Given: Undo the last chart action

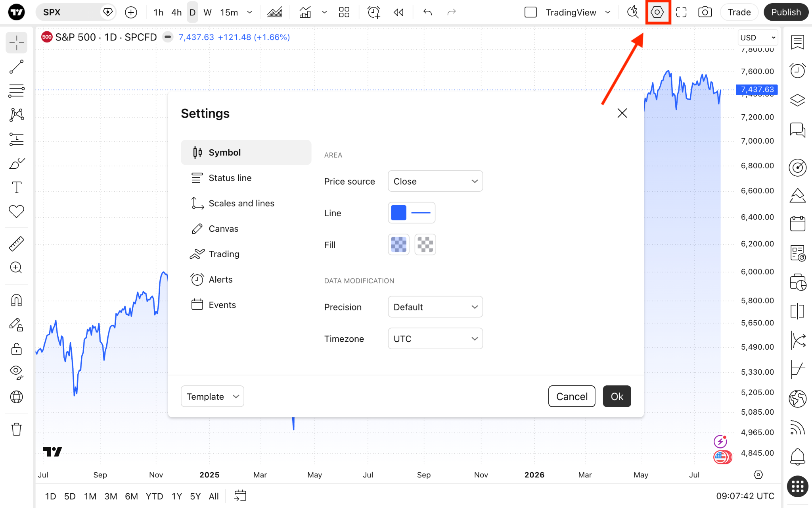Looking at the screenshot, I should [427, 12].
